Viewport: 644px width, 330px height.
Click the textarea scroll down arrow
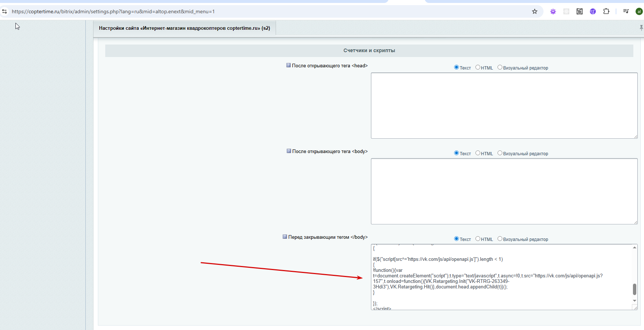634,301
